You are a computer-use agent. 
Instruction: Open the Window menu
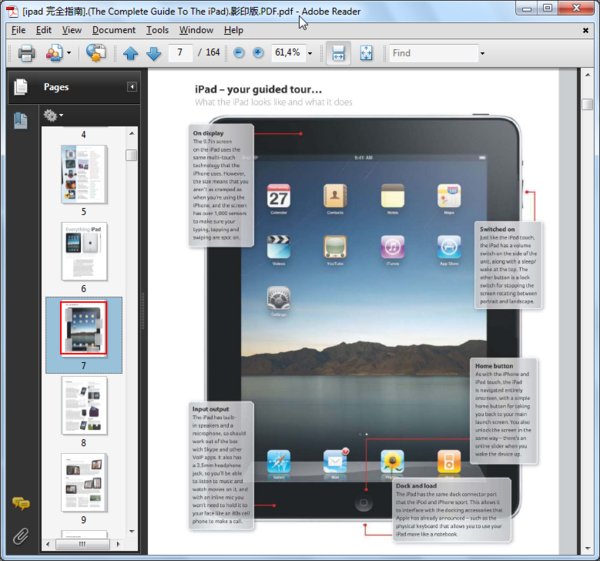pos(196,30)
